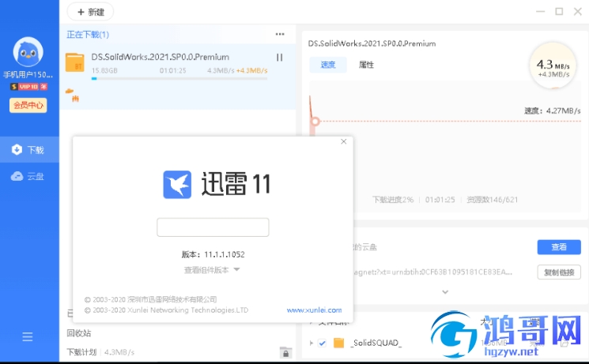Maximize the Xunlei window
This screenshot has height=364, width=589.
tap(559, 12)
